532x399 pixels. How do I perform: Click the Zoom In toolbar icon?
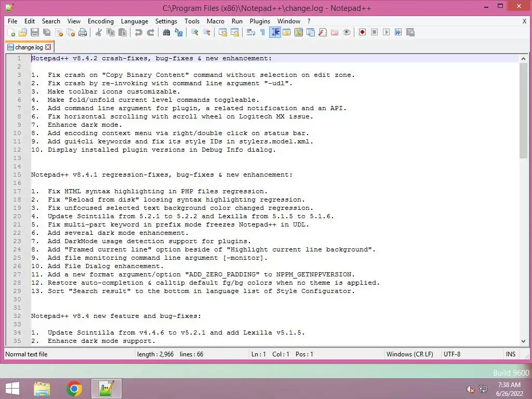point(194,33)
